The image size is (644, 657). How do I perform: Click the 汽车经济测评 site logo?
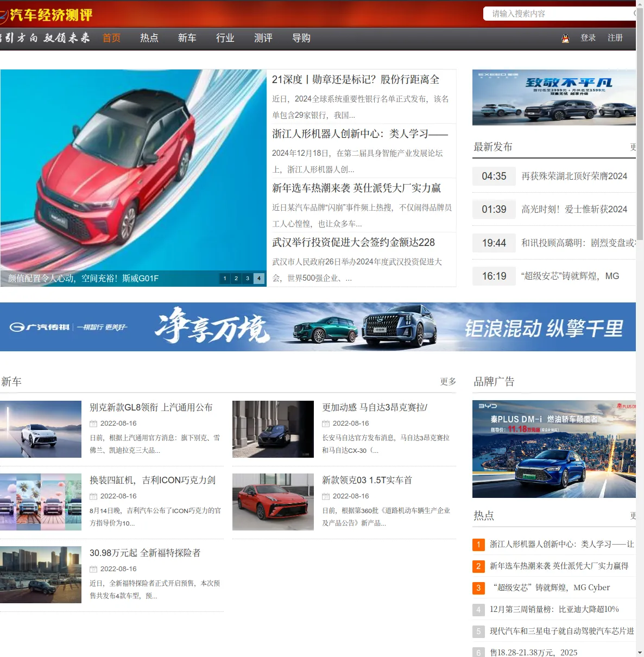tap(47, 15)
